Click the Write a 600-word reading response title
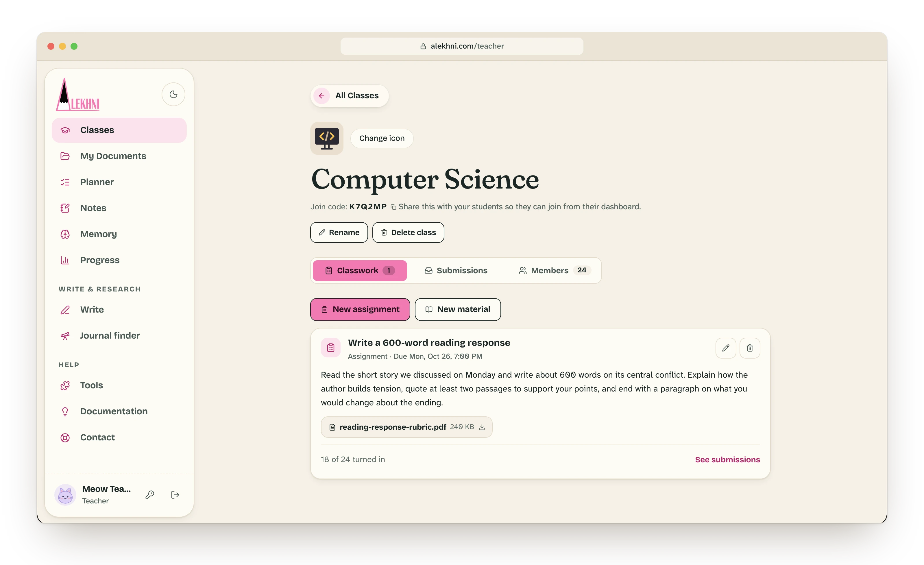The width and height of the screenshot is (924, 565). (429, 343)
